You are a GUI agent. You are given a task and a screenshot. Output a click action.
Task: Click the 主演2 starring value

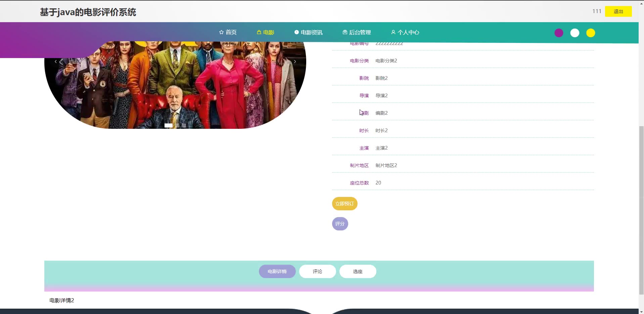[381, 148]
